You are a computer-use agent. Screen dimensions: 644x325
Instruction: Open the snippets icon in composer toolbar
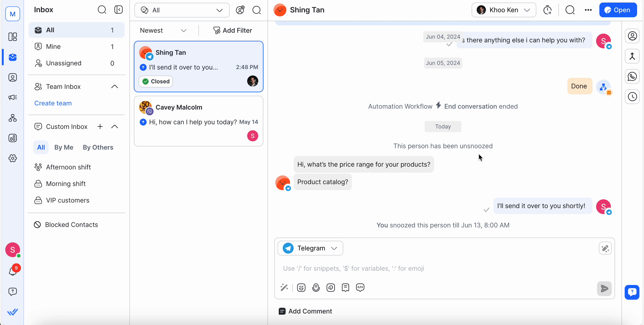(x=345, y=288)
